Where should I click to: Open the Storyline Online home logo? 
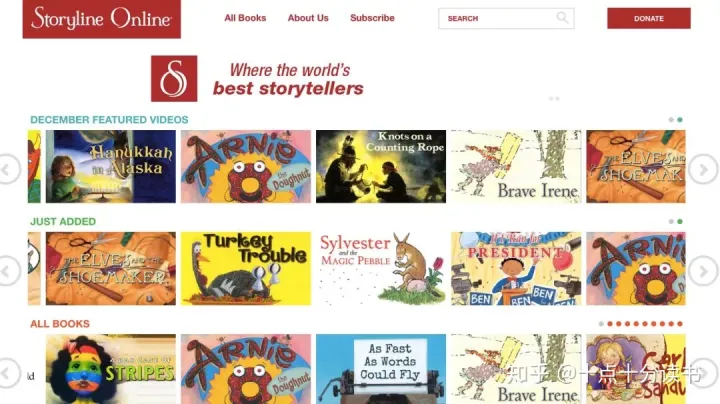pos(101,19)
